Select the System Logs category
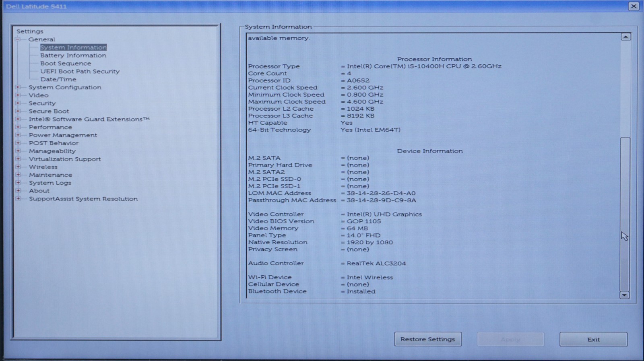This screenshot has height=361, width=644. click(x=50, y=183)
